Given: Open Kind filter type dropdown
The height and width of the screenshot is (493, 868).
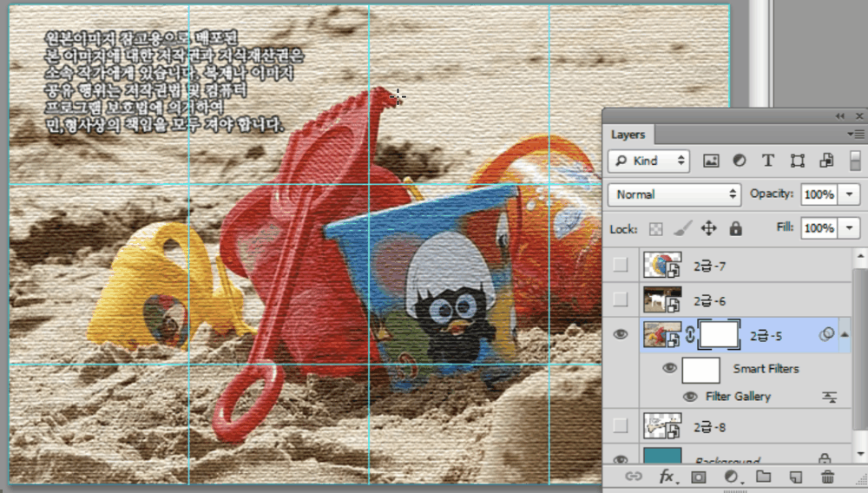Looking at the screenshot, I should pyautogui.click(x=648, y=161).
